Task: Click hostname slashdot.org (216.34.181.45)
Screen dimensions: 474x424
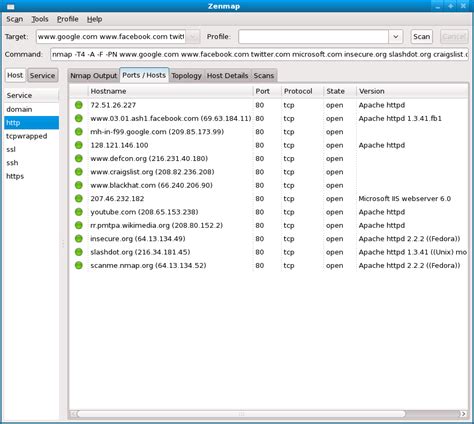Action: pyautogui.click(x=140, y=252)
